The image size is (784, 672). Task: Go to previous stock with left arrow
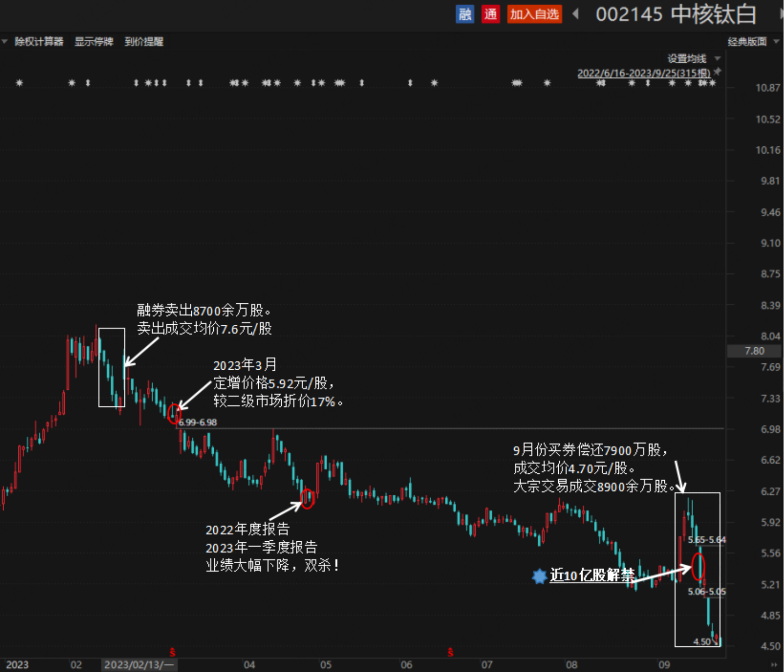[x=576, y=14]
